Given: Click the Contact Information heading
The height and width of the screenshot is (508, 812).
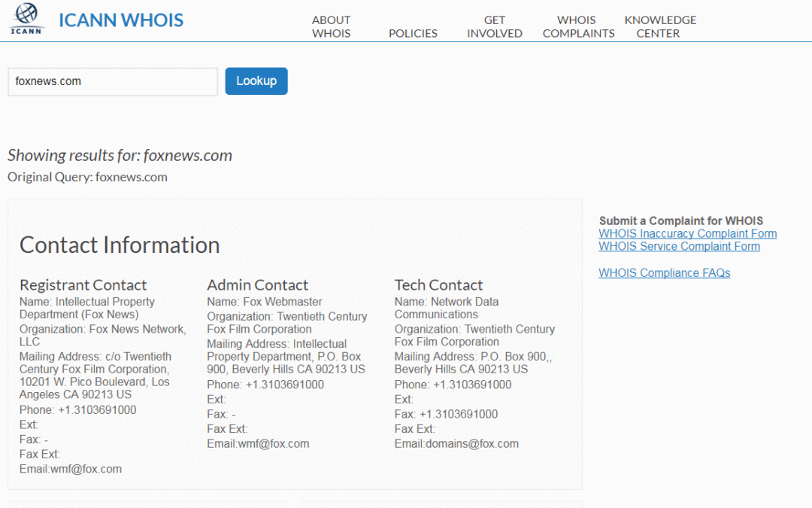Looking at the screenshot, I should (x=120, y=245).
